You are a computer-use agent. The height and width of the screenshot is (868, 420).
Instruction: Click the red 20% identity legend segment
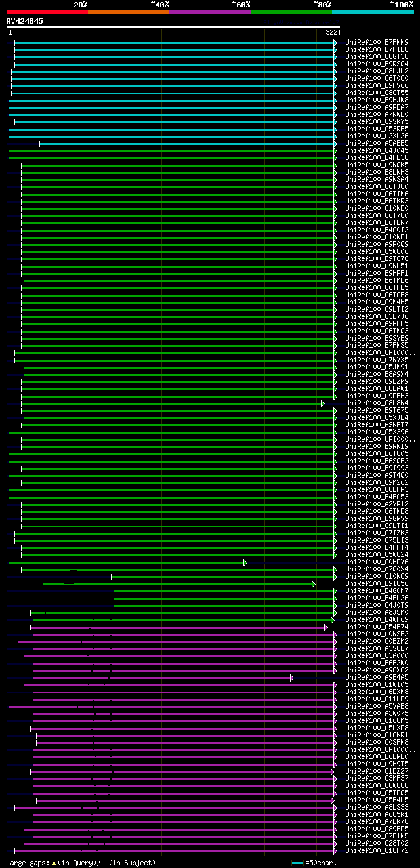tap(47, 12)
